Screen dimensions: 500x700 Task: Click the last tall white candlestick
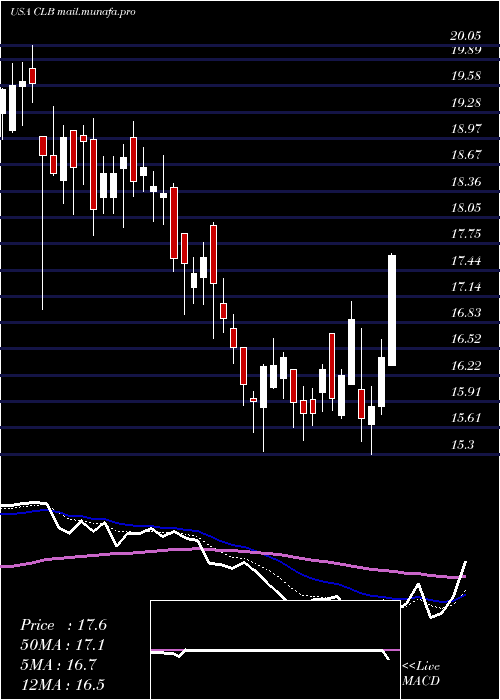[x=392, y=310]
